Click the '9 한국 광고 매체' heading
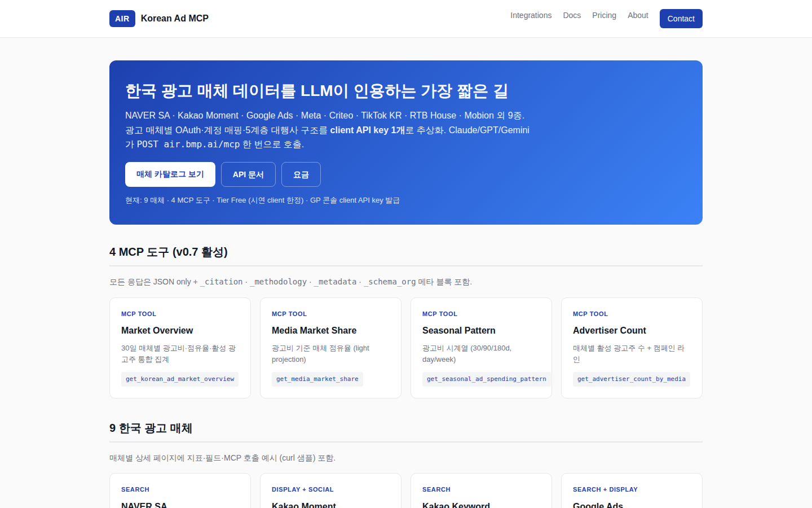This screenshot has width=812, height=508. [x=151, y=428]
